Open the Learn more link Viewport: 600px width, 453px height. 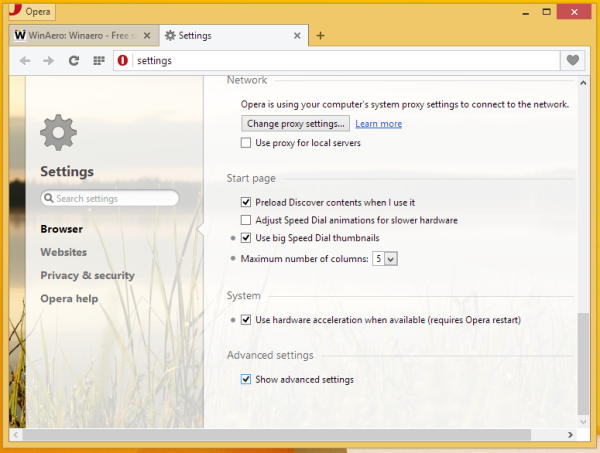point(378,124)
